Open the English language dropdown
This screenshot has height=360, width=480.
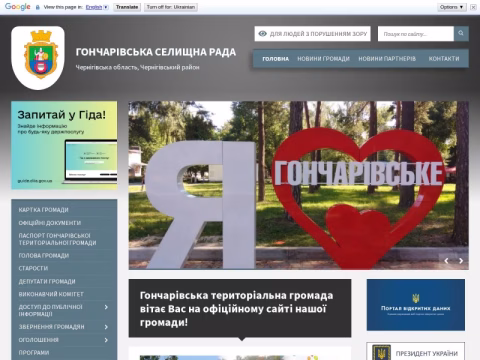pos(97,7)
